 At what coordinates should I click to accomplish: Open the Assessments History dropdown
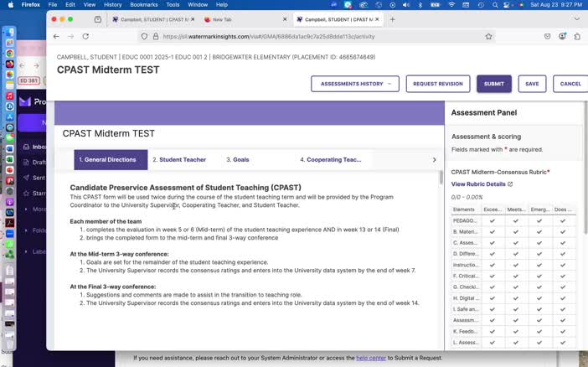(x=355, y=84)
